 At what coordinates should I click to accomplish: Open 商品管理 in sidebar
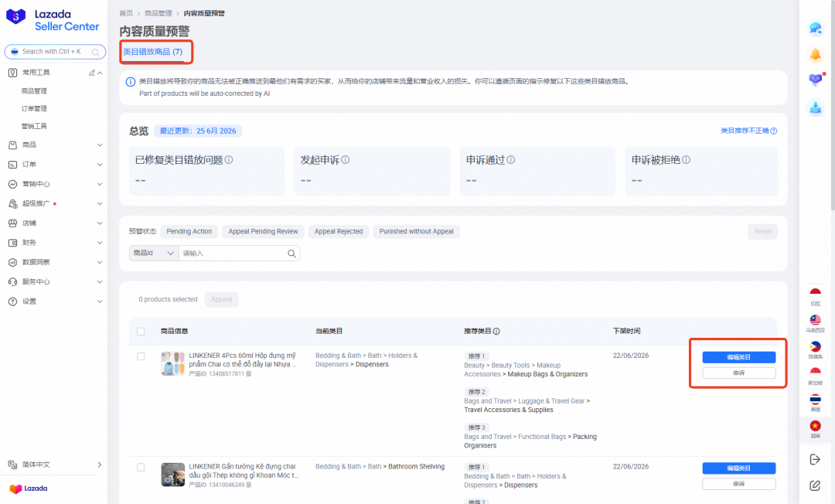(34, 91)
